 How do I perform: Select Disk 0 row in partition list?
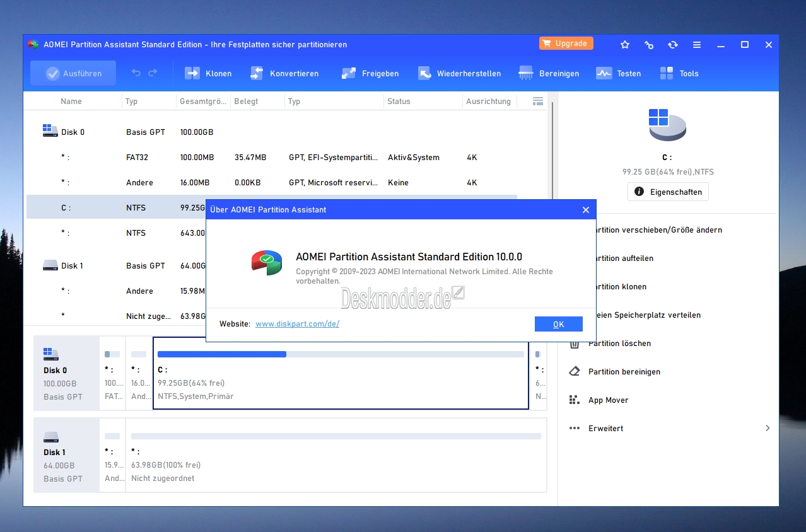(x=272, y=132)
